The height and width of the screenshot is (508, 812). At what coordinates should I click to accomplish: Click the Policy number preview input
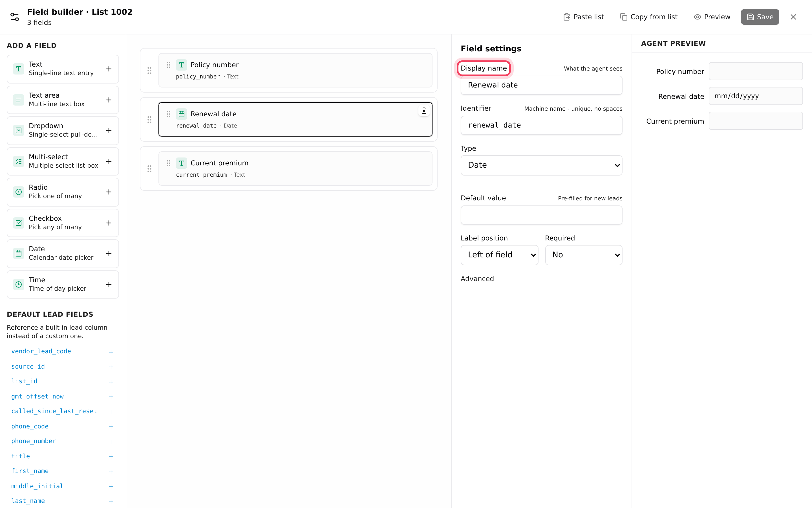pos(756,71)
